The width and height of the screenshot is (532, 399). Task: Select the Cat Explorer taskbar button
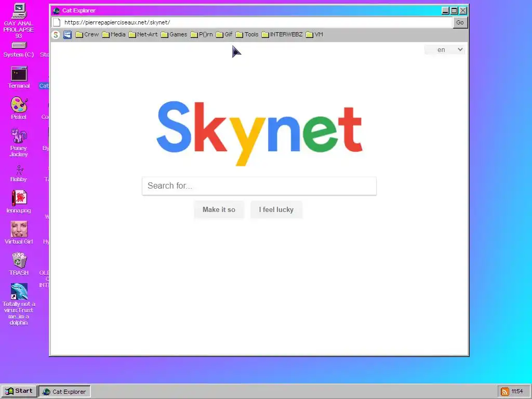click(64, 392)
